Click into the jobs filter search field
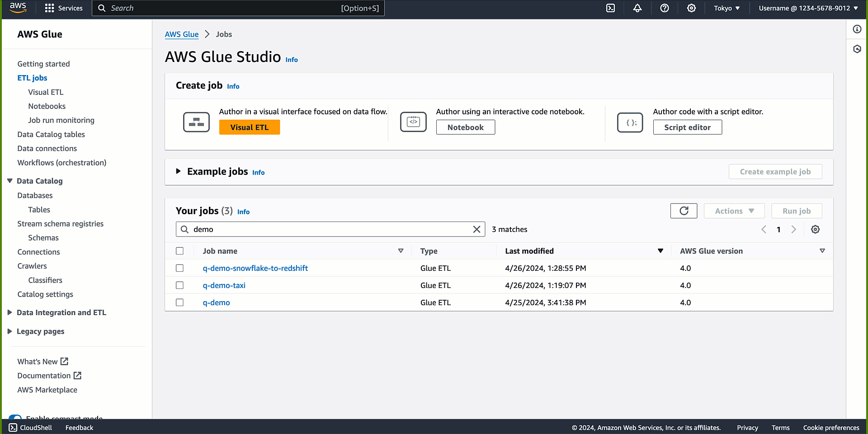Viewport: 868px width, 434px height. click(x=330, y=230)
